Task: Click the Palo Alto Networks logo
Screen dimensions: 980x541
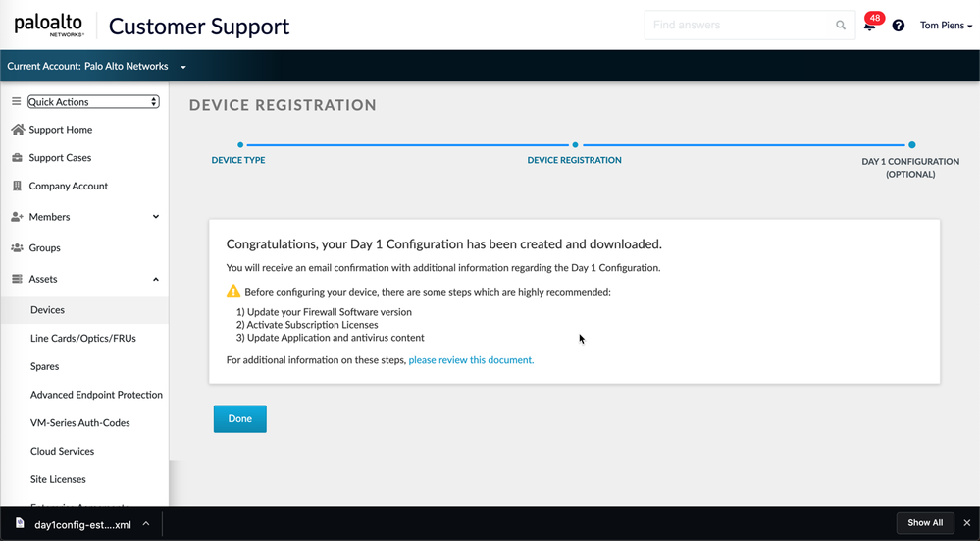Action: coord(48,26)
